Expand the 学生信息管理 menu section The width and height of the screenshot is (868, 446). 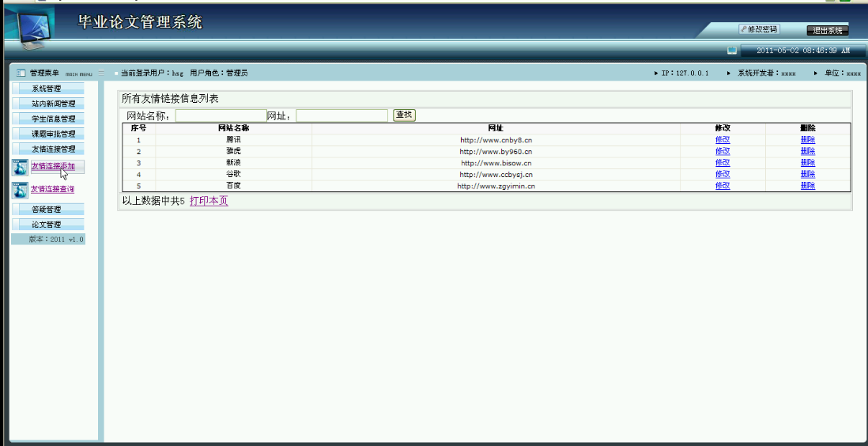point(47,119)
